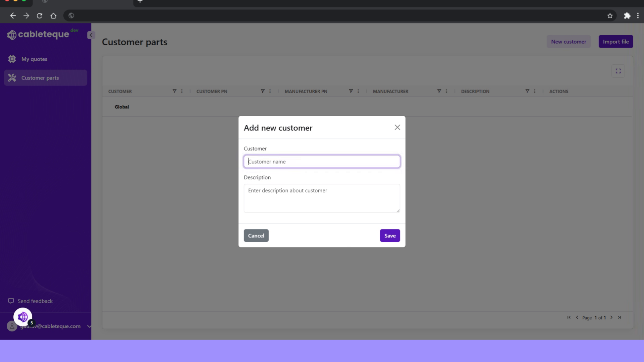Click the Save button in the dialog
The height and width of the screenshot is (362, 644).
tap(390, 235)
